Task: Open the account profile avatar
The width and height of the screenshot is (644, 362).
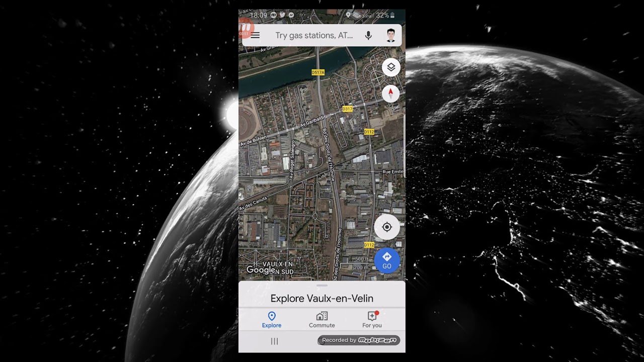Action: [391, 35]
